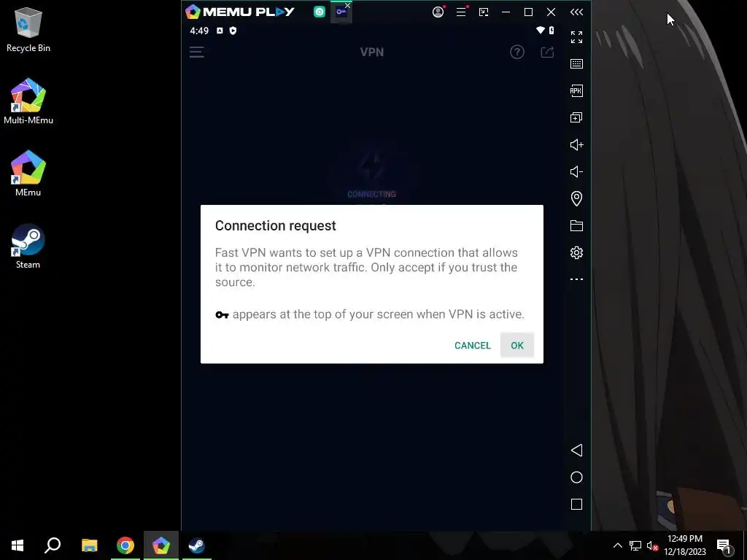Open Google Chrome from taskbar
This screenshot has height=560, width=747.
coord(125,545)
